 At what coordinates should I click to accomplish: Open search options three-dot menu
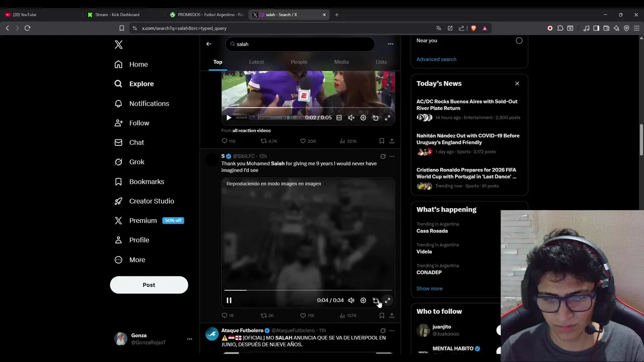click(390, 44)
